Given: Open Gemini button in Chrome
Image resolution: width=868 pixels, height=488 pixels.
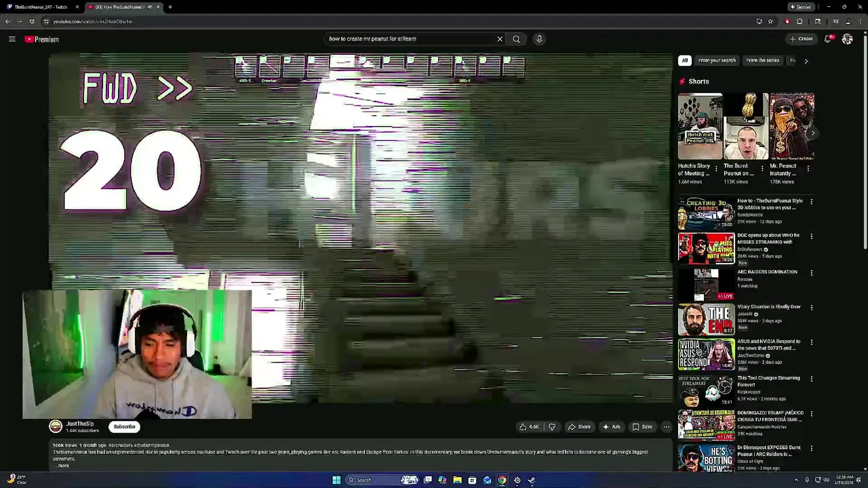Looking at the screenshot, I should pyautogui.click(x=801, y=7).
